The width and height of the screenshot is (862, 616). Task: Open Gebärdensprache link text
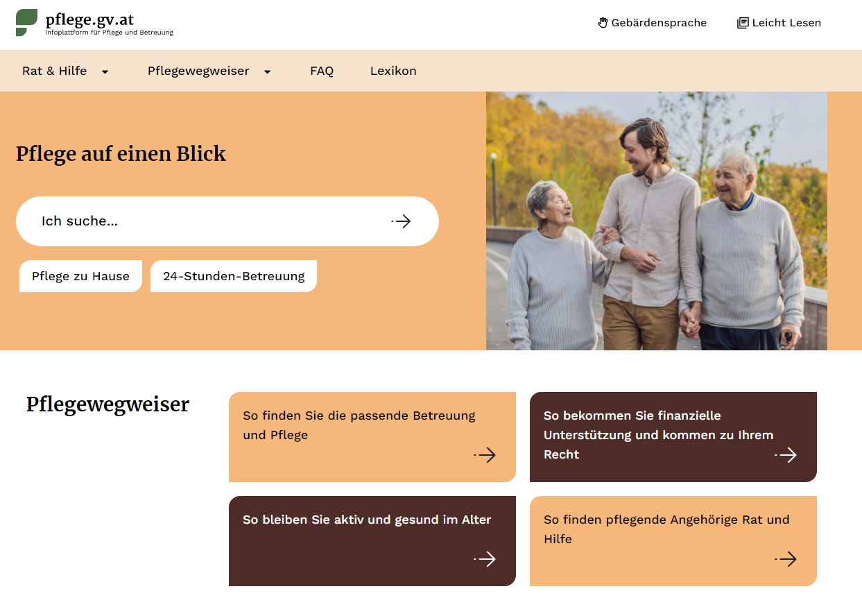(x=659, y=23)
